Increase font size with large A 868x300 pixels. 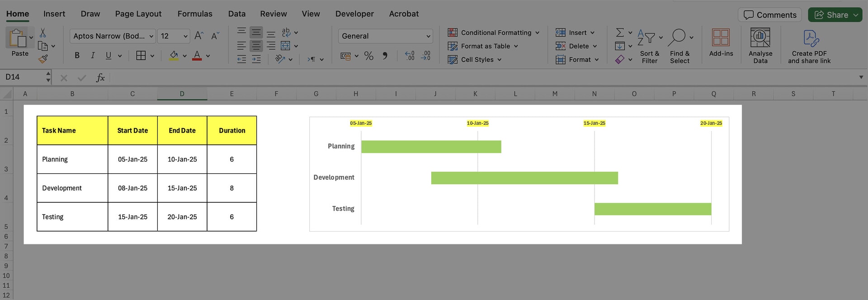(x=199, y=36)
